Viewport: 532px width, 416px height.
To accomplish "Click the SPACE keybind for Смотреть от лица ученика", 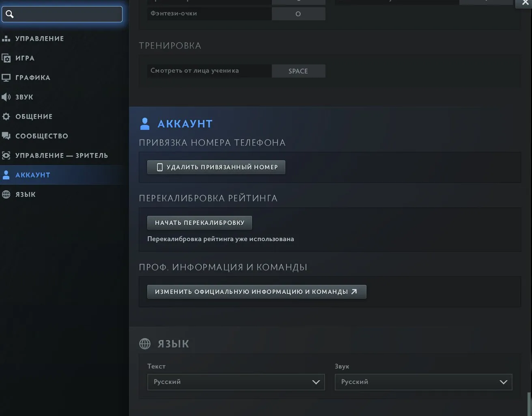I will coord(298,71).
